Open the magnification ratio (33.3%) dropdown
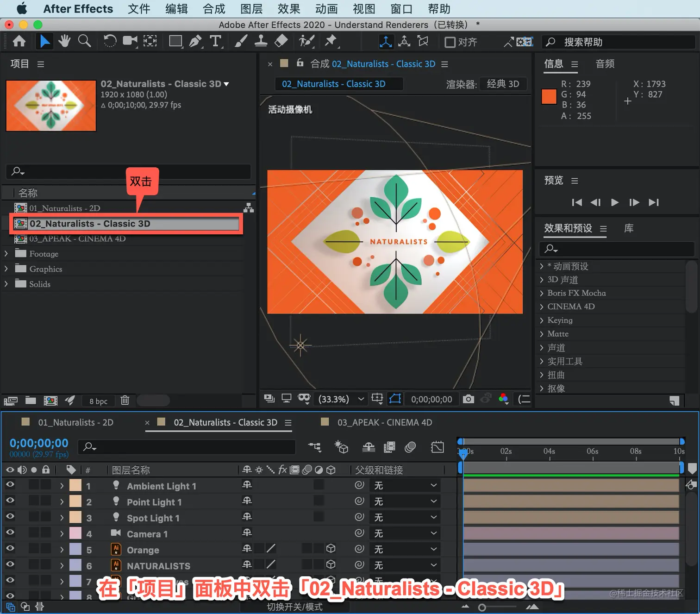Screen dimensions: 700x614 pyautogui.click(x=341, y=399)
